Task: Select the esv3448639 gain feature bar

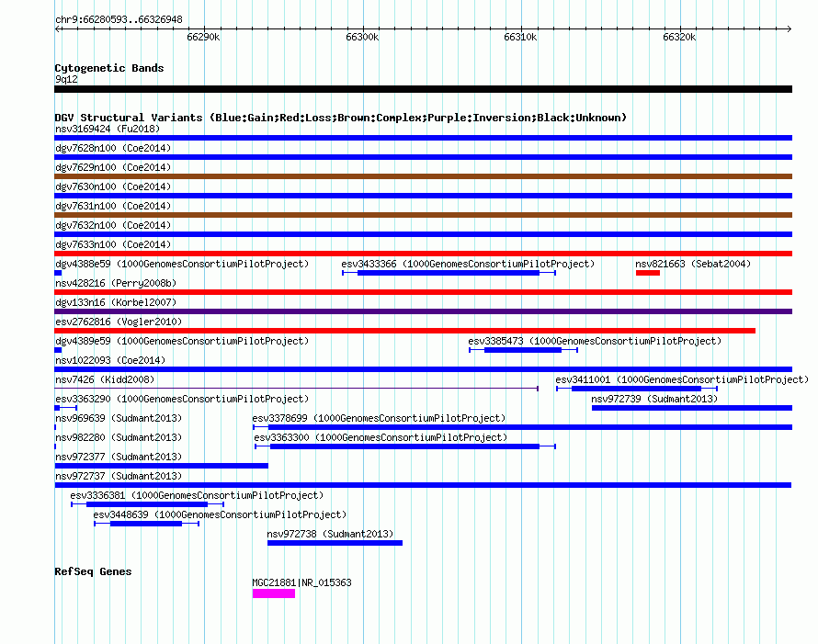Action: pyautogui.click(x=146, y=524)
